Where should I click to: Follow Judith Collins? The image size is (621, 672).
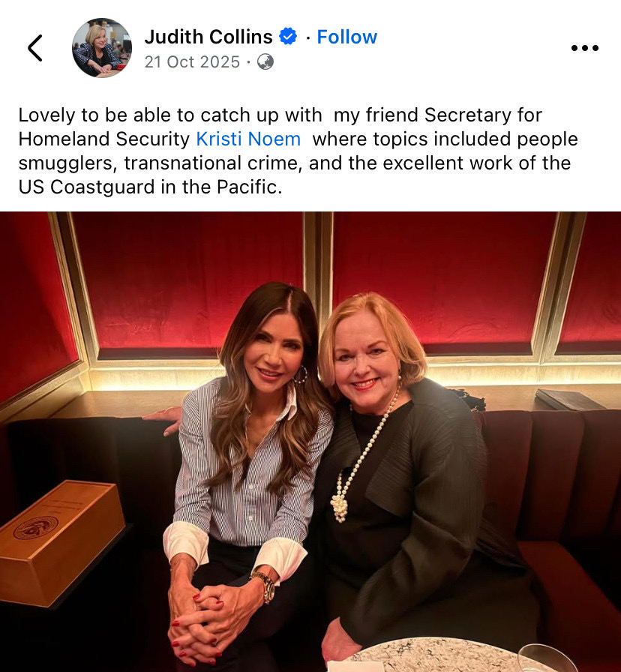[x=346, y=37]
